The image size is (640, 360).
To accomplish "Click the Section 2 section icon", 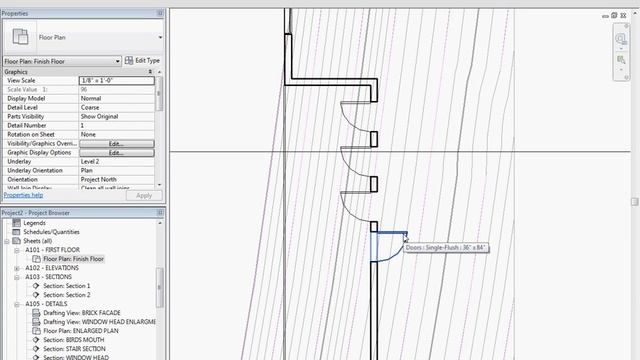I will coord(36,295).
